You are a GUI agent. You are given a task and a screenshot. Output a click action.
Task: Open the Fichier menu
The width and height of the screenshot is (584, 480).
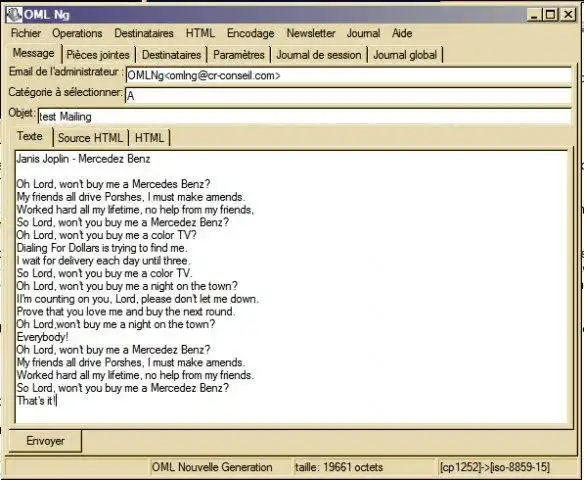(x=26, y=33)
